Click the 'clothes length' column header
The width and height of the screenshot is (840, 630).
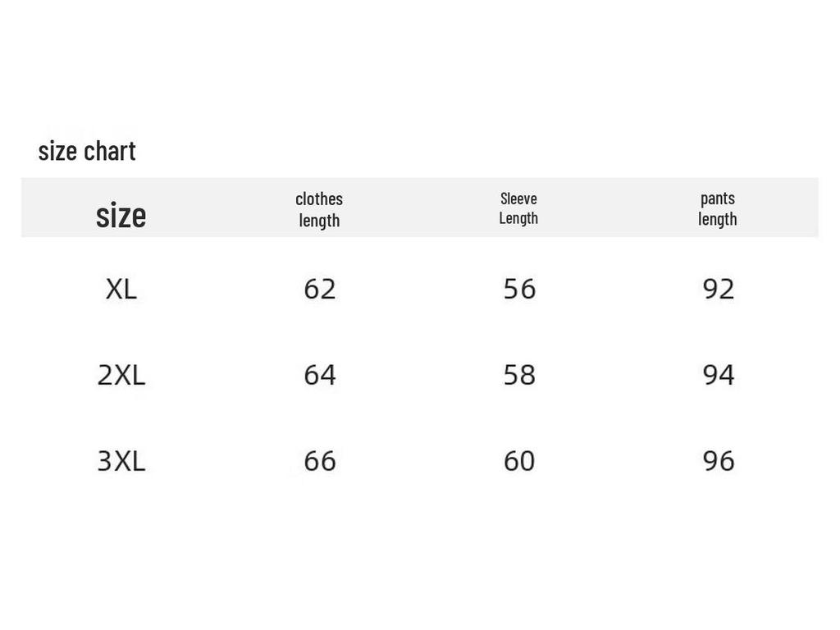click(319, 209)
